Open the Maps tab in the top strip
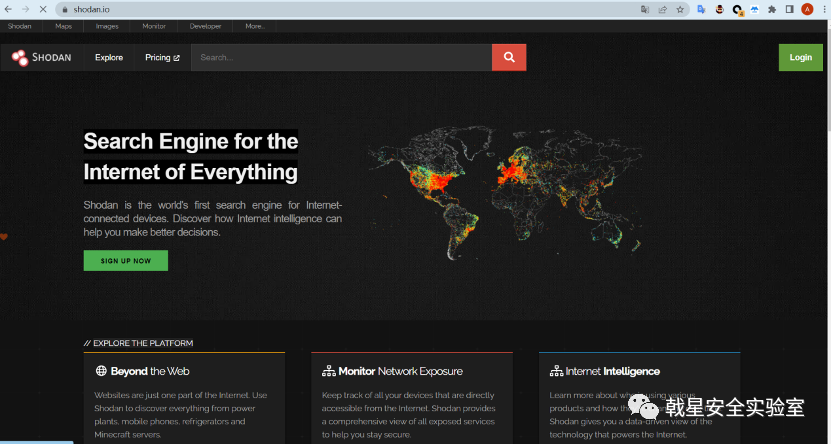The height and width of the screenshot is (444, 832). click(64, 26)
